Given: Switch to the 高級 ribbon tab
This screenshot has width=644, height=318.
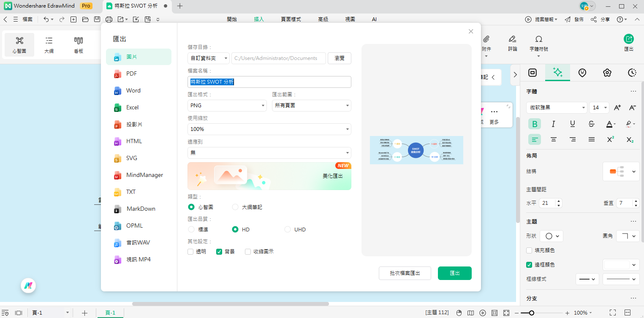Looking at the screenshot, I should 323,19.
